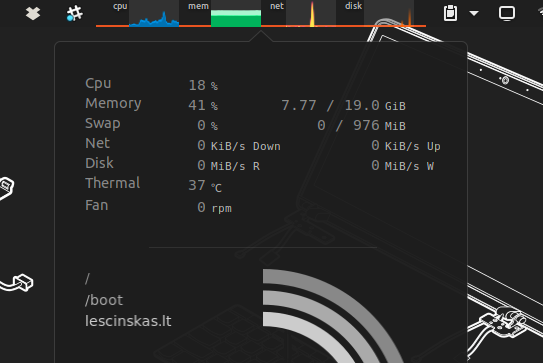
Task: Expand the clipboard dropdown arrow
Action: pyautogui.click(x=474, y=13)
